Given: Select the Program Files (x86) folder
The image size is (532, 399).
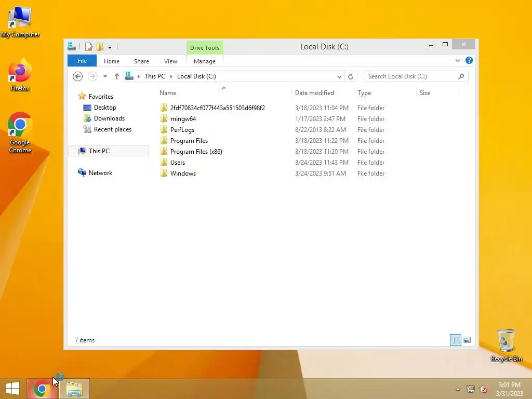Looking at the screenshot, I should pos(196,151).
